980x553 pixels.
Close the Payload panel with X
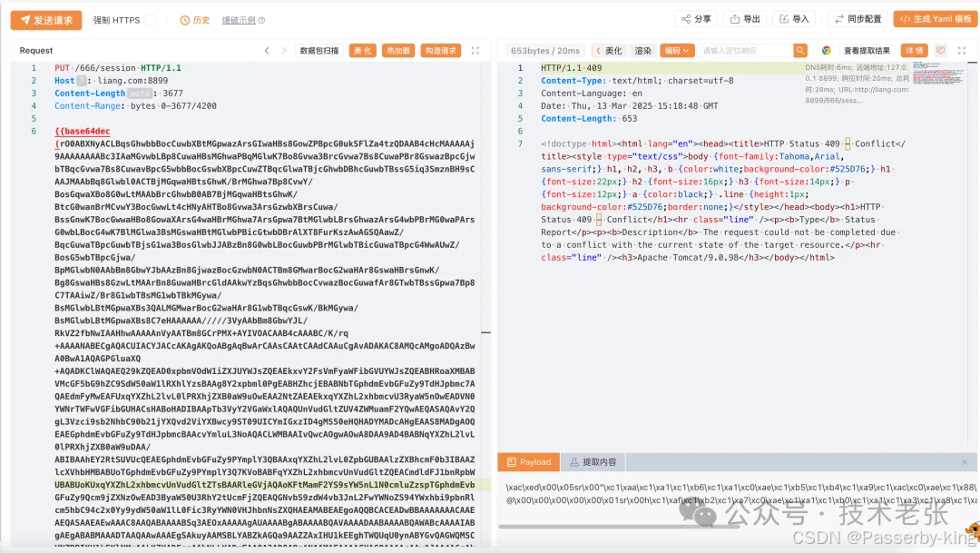pos(965,462)
